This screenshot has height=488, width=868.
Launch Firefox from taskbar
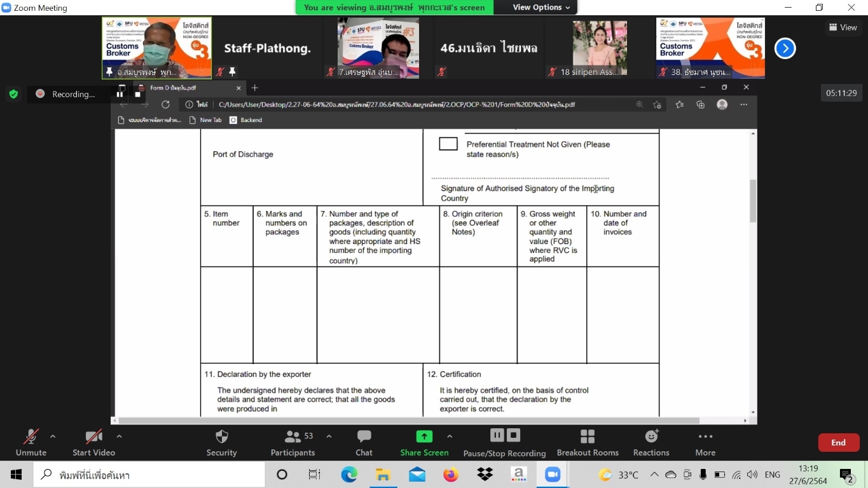click(451, 475)
